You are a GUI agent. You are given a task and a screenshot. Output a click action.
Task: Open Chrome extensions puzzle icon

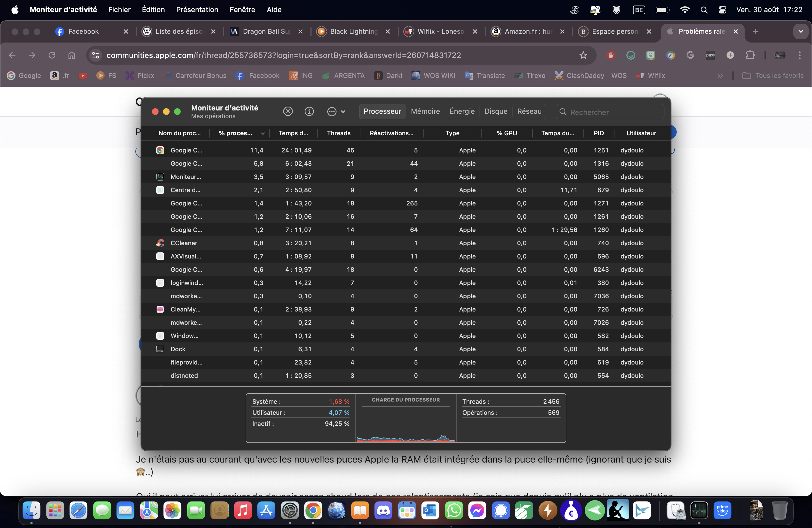click(x=750, y=55)
